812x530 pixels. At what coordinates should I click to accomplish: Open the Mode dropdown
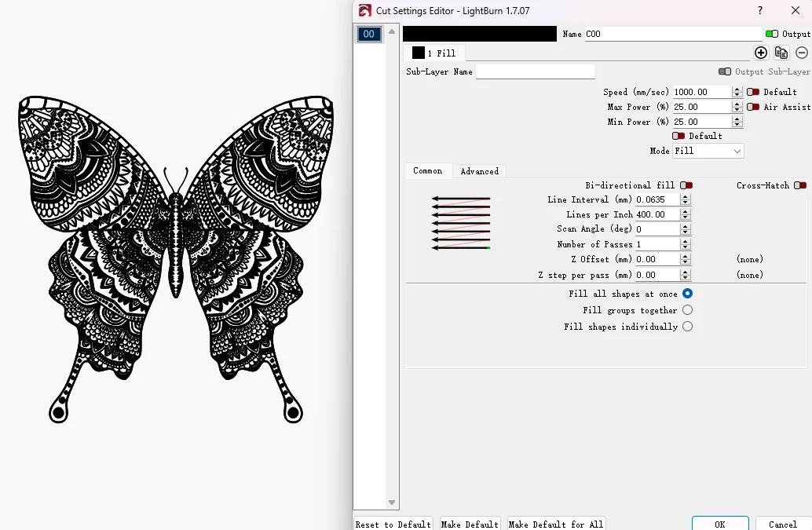tap(708, 151)
